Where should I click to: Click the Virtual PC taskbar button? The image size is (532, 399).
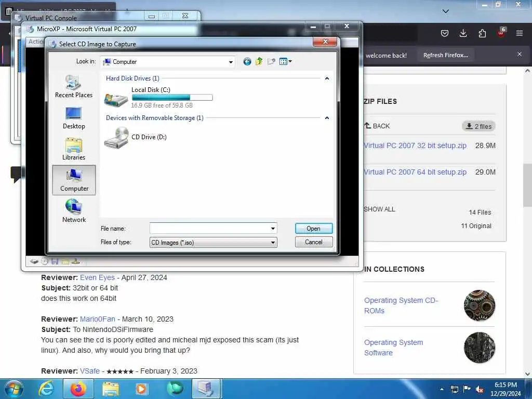coord(207,389)
